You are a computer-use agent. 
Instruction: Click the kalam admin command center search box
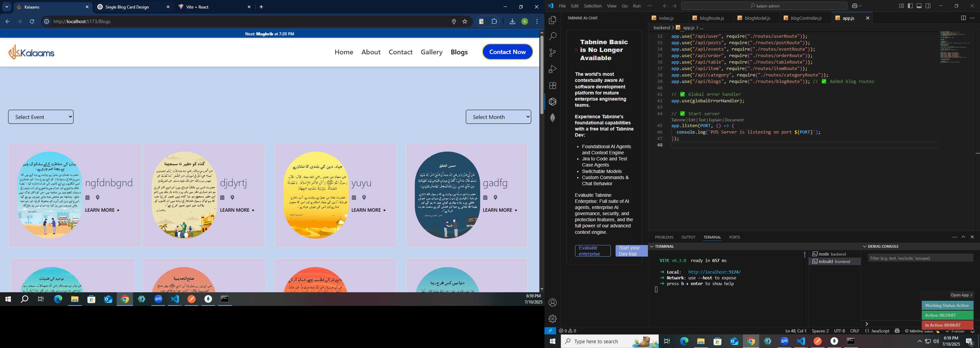[x=764, y=6]
